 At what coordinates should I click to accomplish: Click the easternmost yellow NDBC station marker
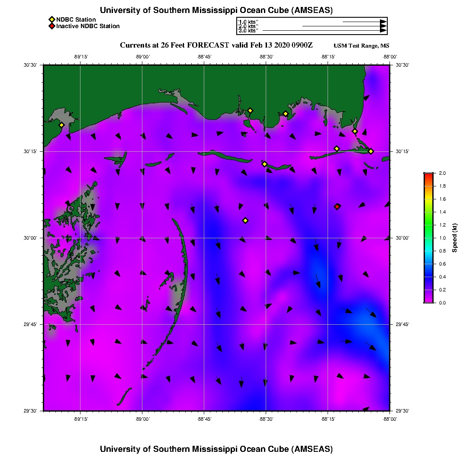371,151
